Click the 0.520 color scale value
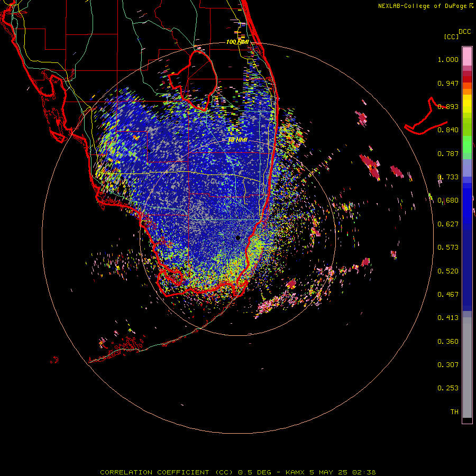The width and height of the screenshot is (476, 476). pyautogui.click(x=448, y=271)
